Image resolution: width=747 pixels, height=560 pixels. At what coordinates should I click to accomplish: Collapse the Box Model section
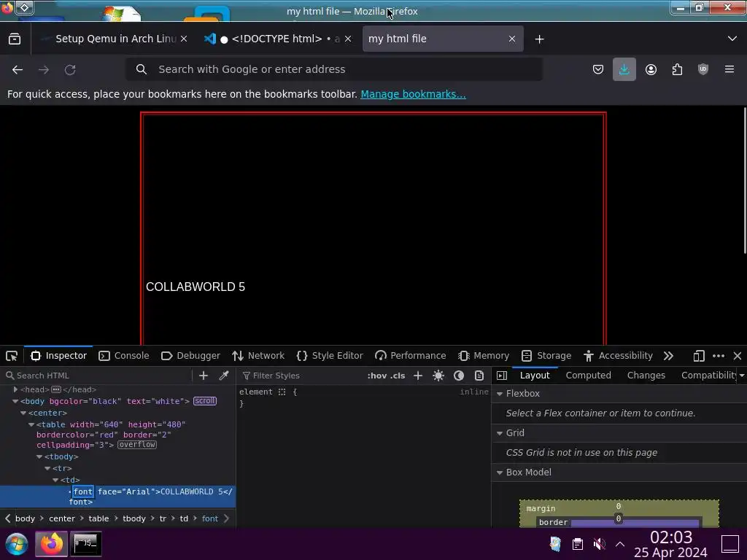point(500,472)
